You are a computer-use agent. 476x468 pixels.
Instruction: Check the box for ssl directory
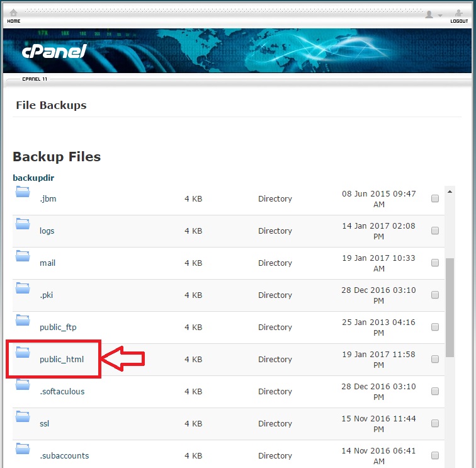435,423
